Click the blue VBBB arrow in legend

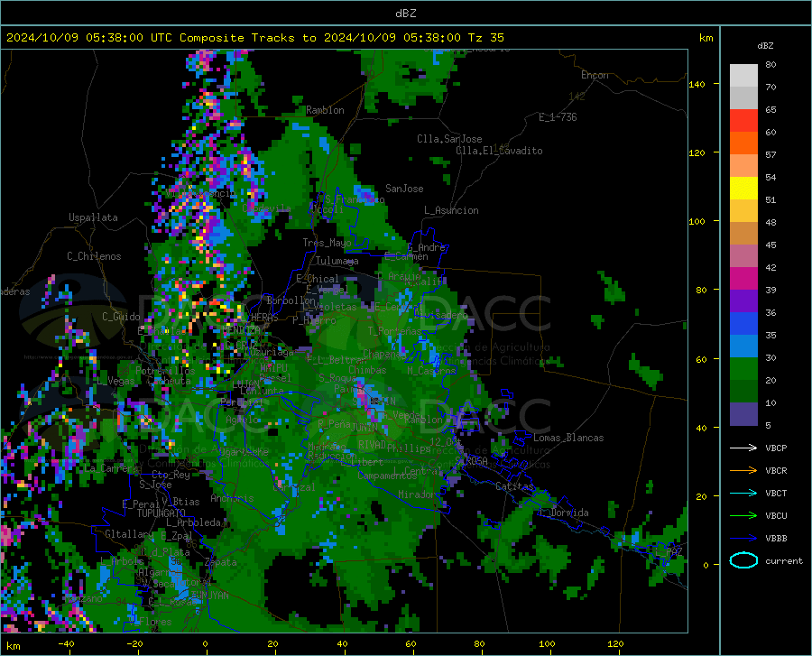(x=743, y=539)
